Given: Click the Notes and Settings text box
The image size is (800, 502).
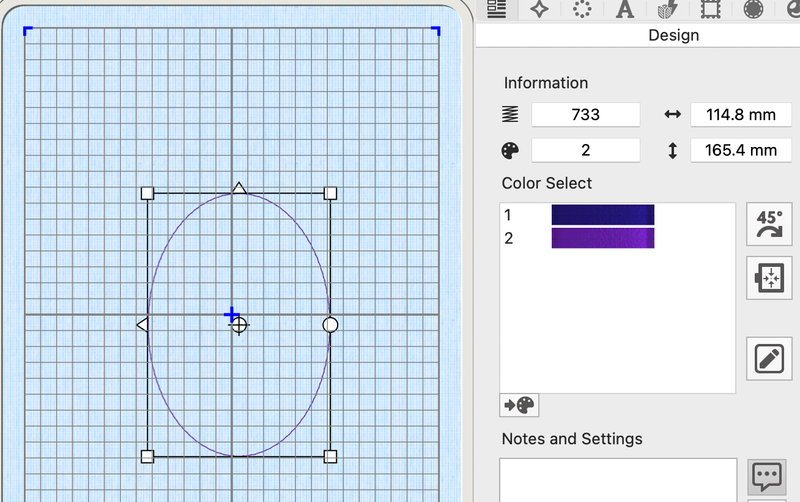Looking at the screenshot, I should pos(618,480).
